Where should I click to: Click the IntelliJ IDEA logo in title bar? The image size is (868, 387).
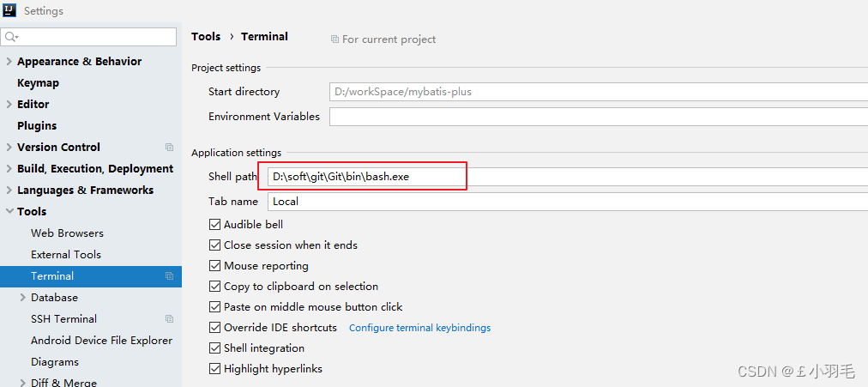tap(10, 10)
